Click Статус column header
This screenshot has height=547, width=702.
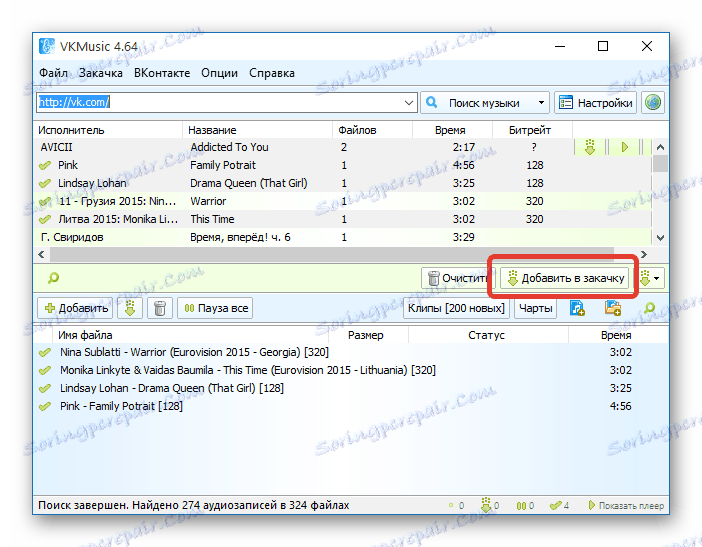click(488, 335)
